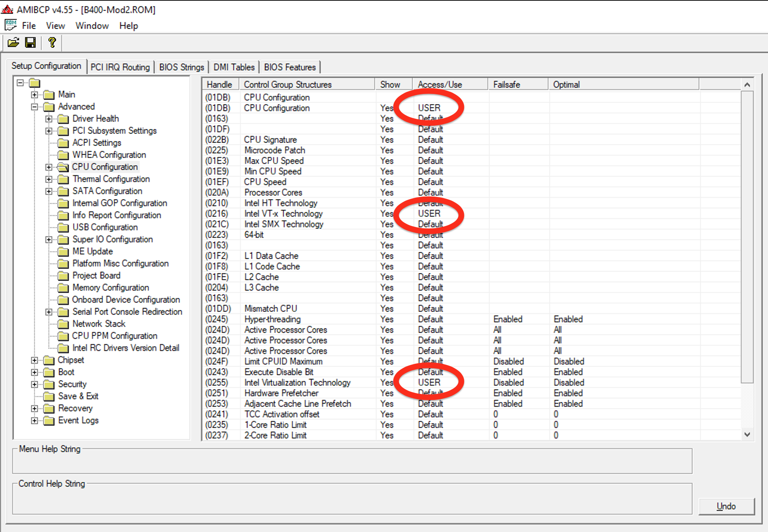Viewport: 768px width, 532px height.
Task: Switch to the BIOS Features tab
Action: (290, 67)
